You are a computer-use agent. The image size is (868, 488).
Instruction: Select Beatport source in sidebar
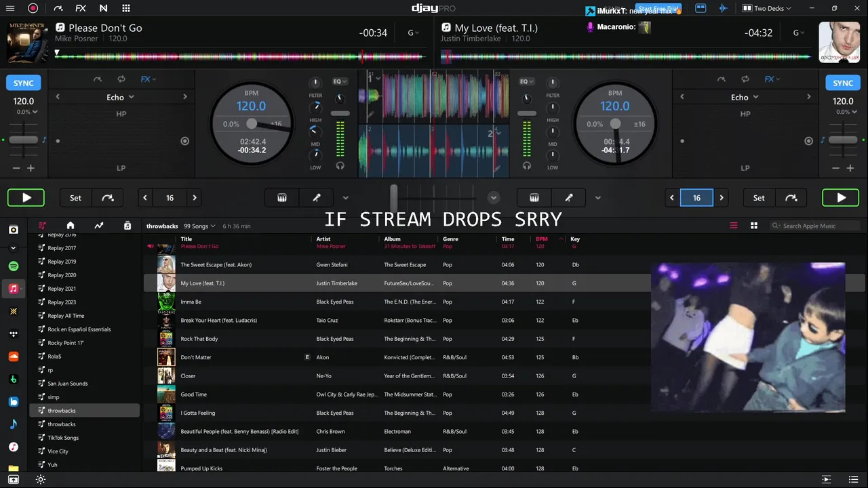(14, 379)
